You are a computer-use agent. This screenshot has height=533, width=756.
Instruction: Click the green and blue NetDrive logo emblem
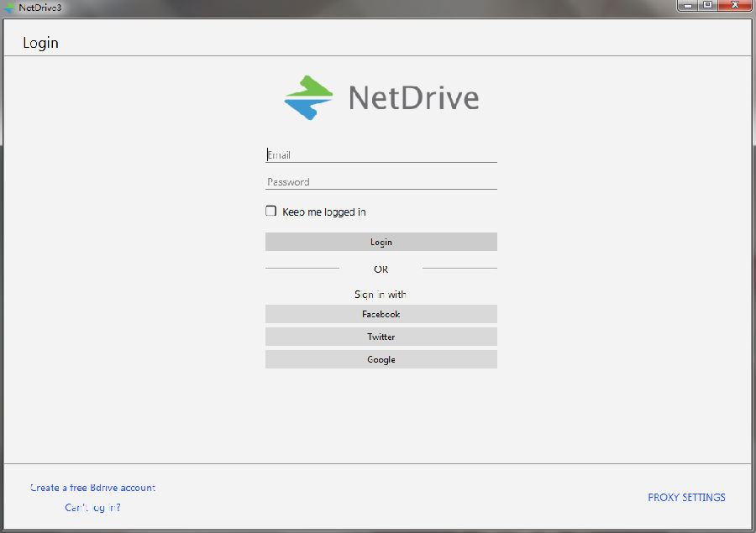coord(308,97)
